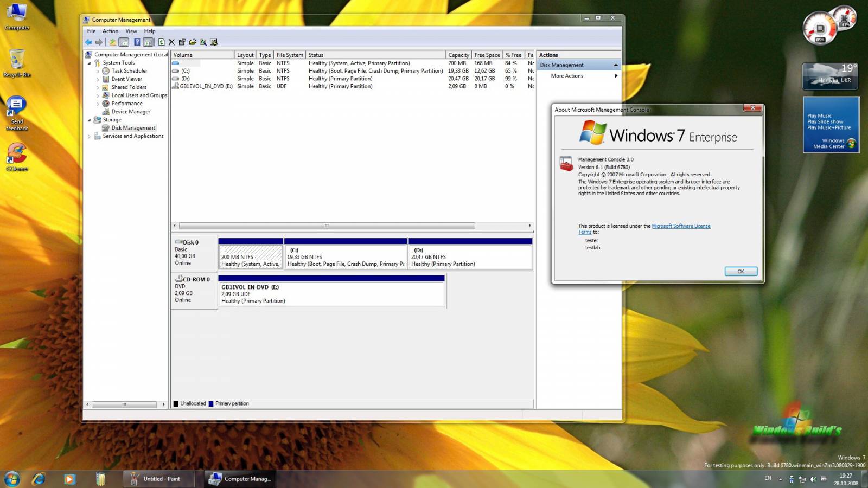
Task: Click the Up One Level folder icon
Action: point(113,42)
